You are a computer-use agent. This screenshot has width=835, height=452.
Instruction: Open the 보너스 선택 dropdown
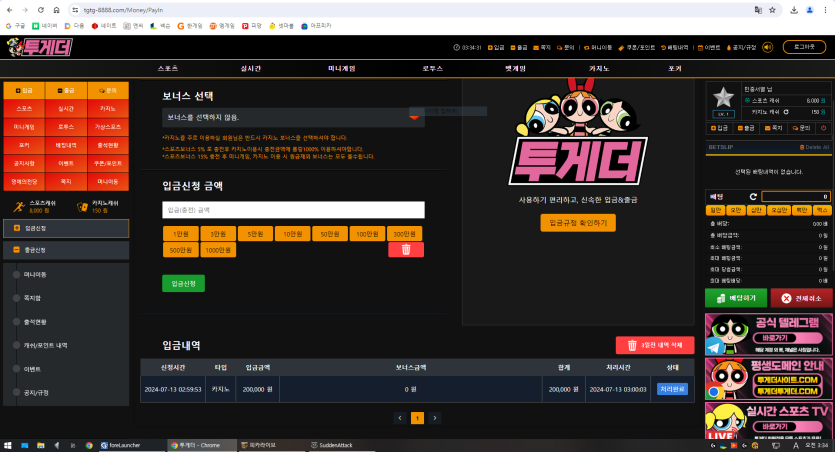point(293,117)
